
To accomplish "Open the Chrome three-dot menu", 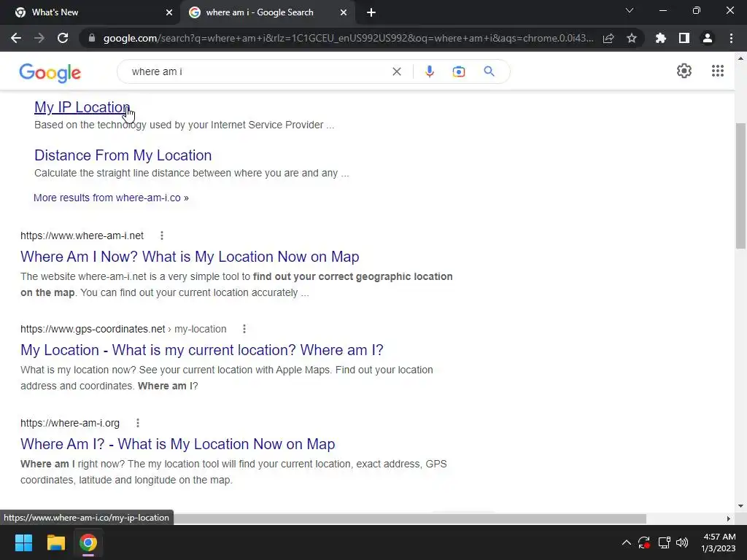I will [x=731, y=38].
